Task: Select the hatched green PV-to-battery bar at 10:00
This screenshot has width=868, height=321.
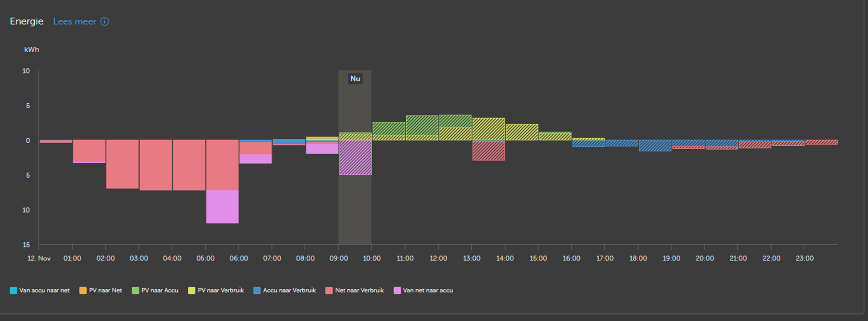Action: pyautogui.click(x=389, y=129)
